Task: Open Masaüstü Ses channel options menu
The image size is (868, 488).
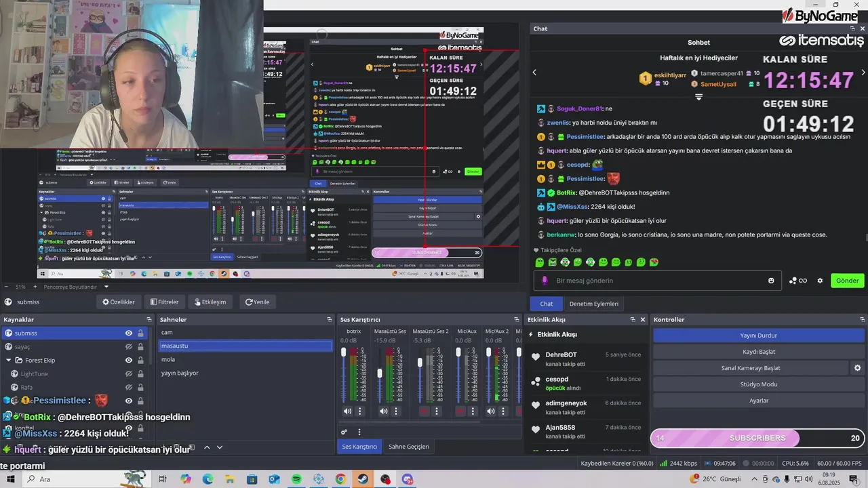Action: 396,411
